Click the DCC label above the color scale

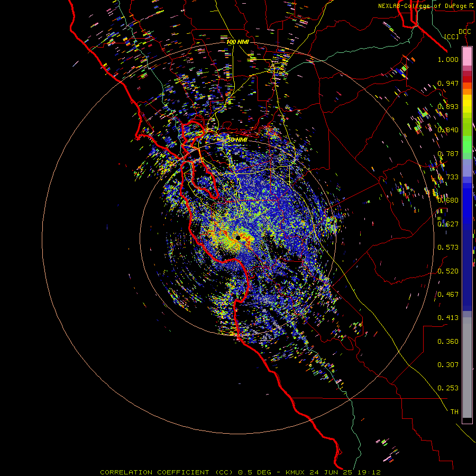point(464,32)
